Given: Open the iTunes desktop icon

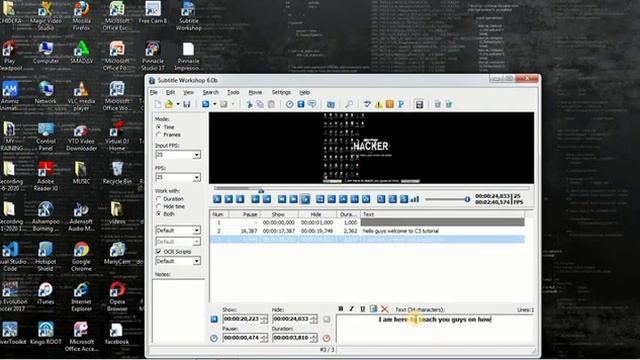Looking at the screenshot, I should tap(45, 293).
